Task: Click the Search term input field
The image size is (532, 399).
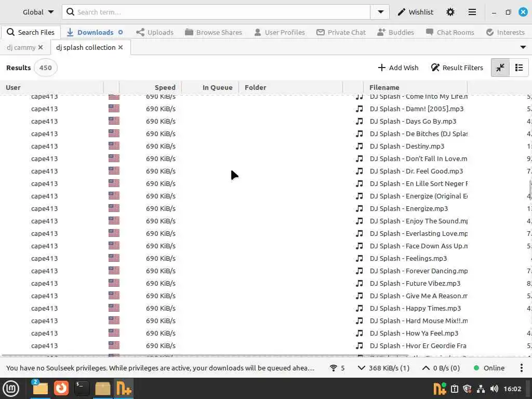Action: click(x=217, y=12)
